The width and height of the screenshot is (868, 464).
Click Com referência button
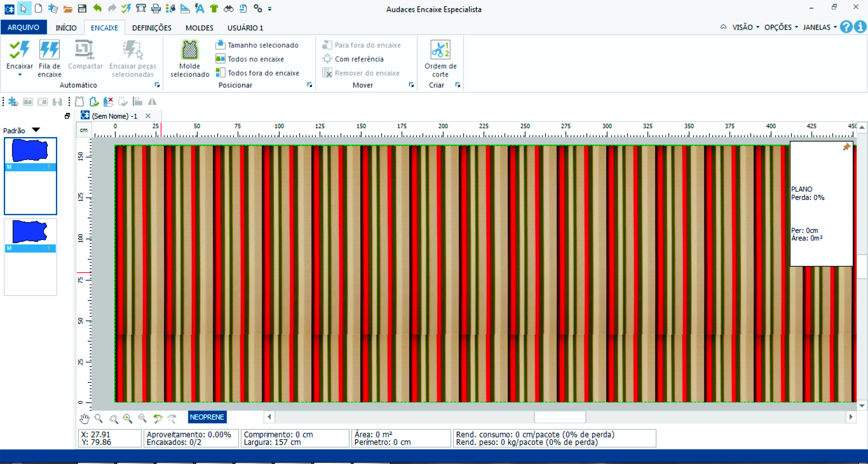tap(353, 59)
